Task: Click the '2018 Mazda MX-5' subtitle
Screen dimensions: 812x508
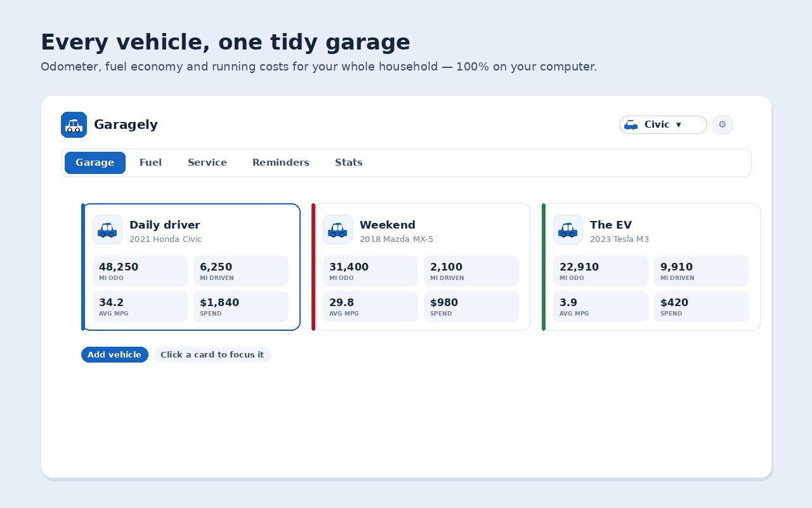Action: tap(396, 239)
